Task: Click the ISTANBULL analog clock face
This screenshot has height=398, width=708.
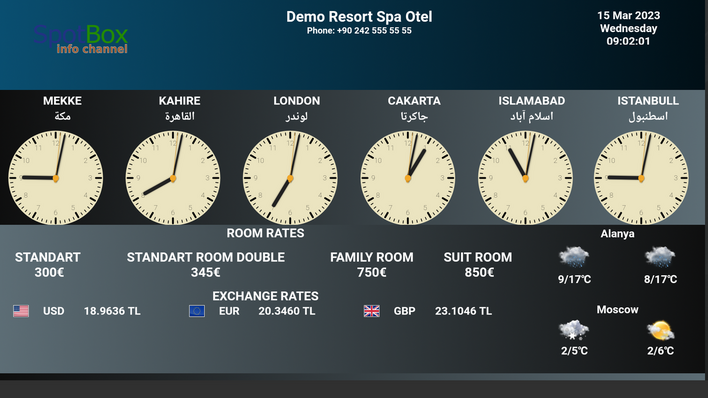Action: (x=641, y=178)
